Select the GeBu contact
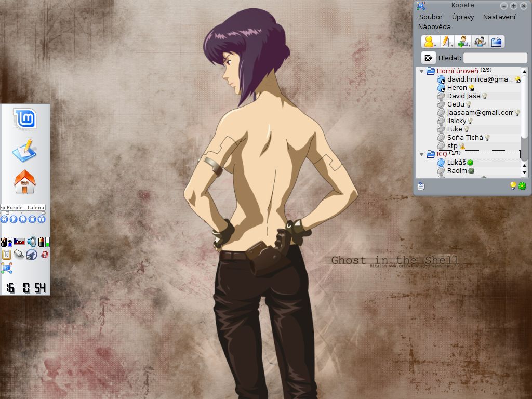The width and height of the screenshot is (532, 399). click(x=478, y=104)
